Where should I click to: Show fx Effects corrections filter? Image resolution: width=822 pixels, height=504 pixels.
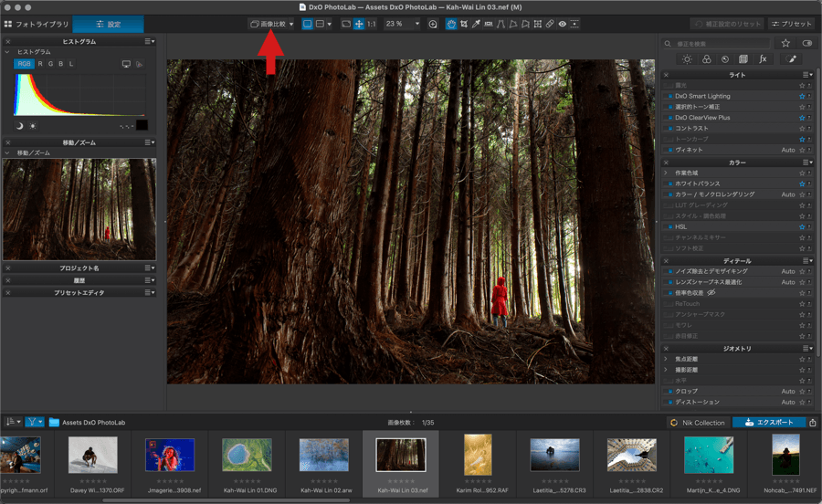[x=763, y=59]
